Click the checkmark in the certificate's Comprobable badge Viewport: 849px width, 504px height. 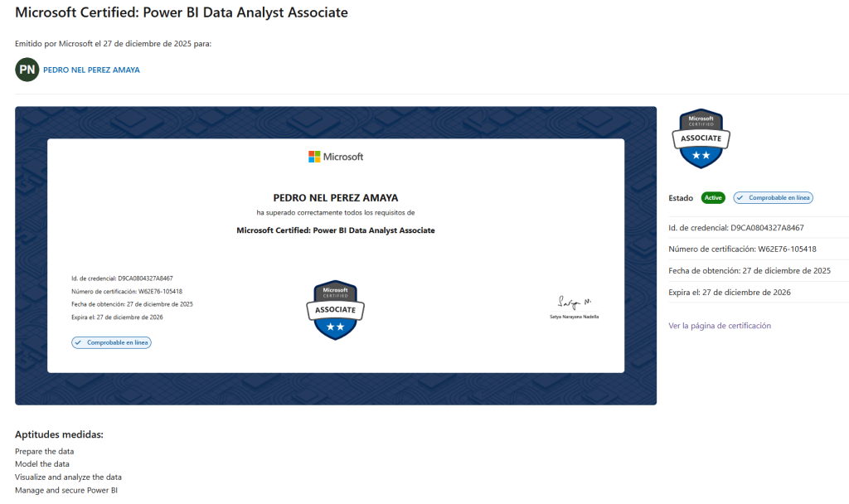coord(79,342)
